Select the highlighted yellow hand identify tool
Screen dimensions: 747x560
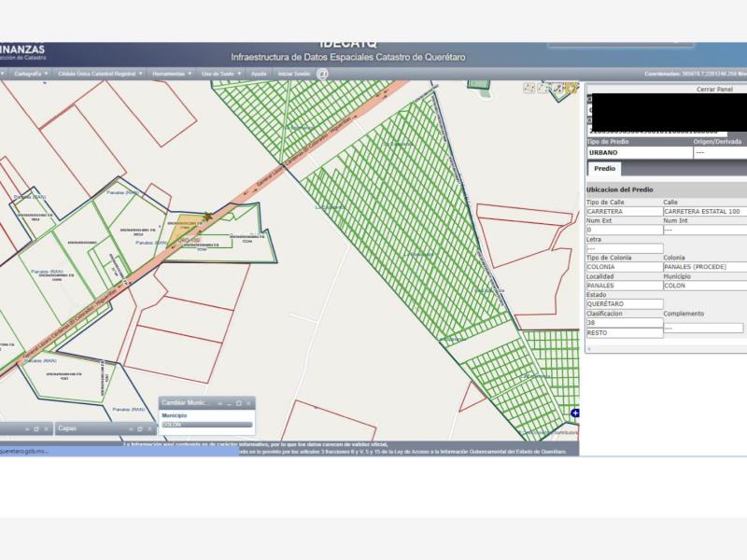571,88
